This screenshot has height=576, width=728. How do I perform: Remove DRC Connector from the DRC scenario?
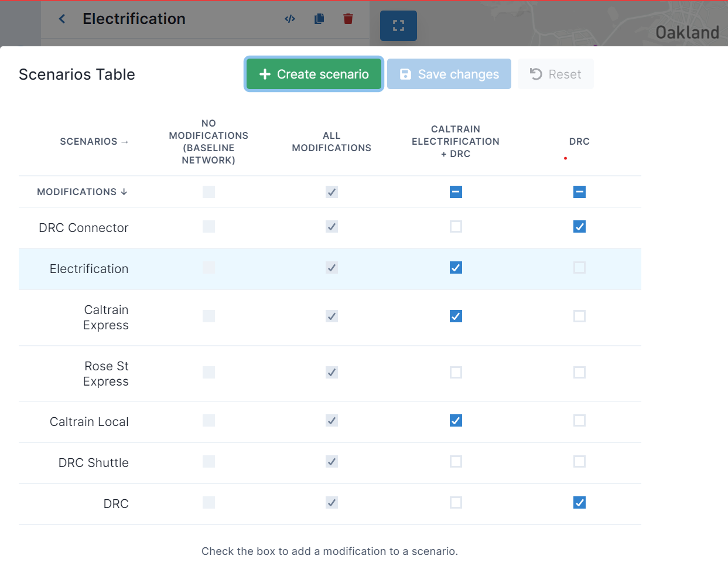(579, 227)
